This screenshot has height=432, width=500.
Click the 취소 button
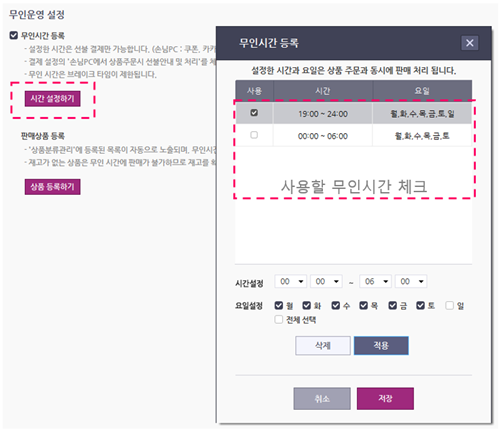click(x=322, y=399)
